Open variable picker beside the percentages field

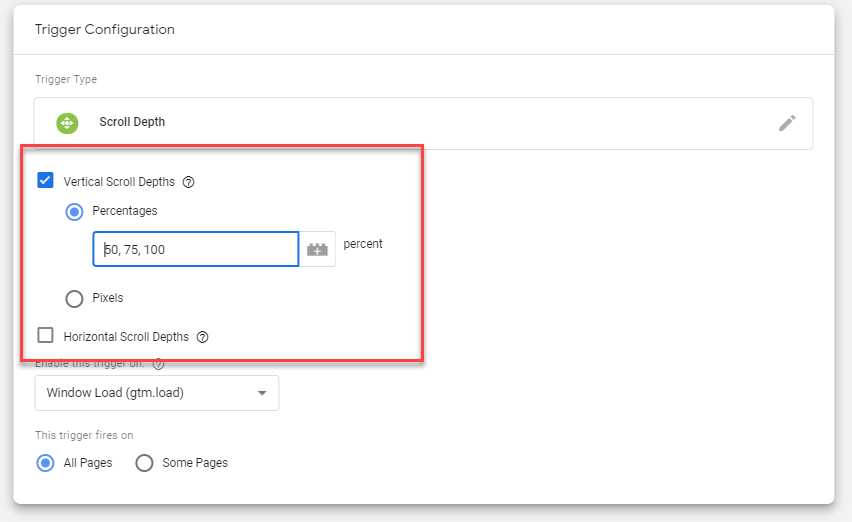coord(317,250)
